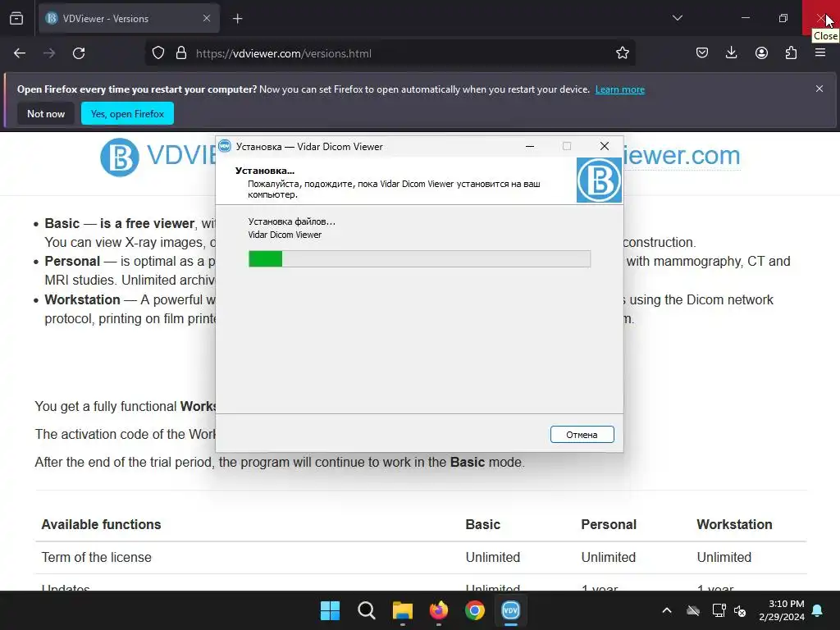Click the network display tray icon
This screenshot has height=630, width=840.
pyautogui.click(x=719, y=610)
